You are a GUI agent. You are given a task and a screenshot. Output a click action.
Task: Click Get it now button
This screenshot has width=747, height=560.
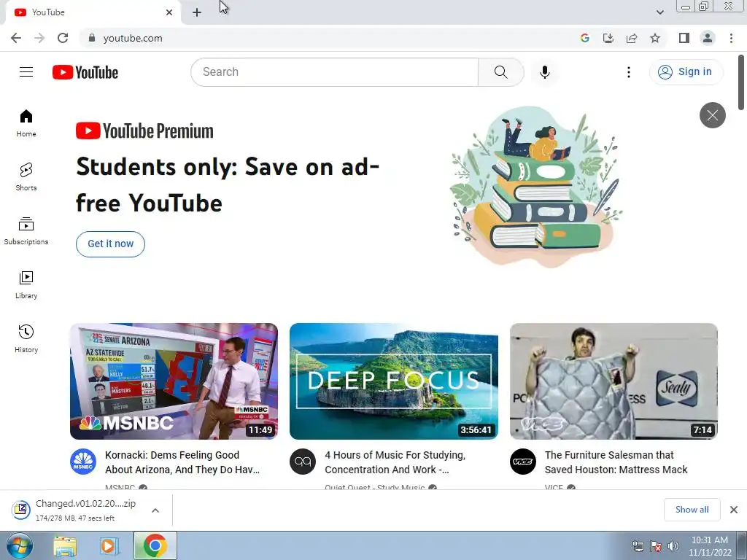tap(111, 244)
